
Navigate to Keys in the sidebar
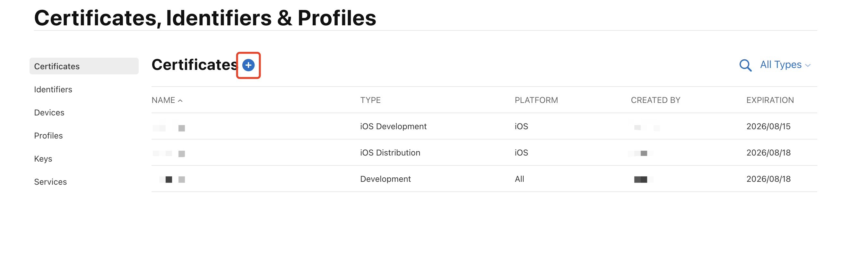point(43,159)
